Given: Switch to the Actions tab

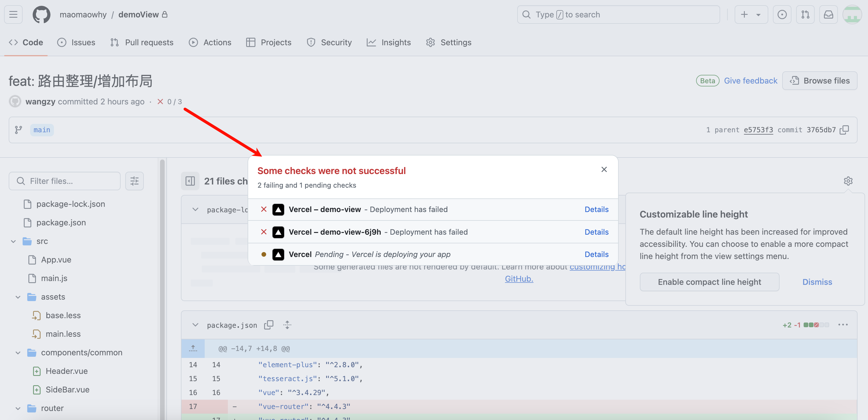Looking at the screenshot, I should click(210, 42).
